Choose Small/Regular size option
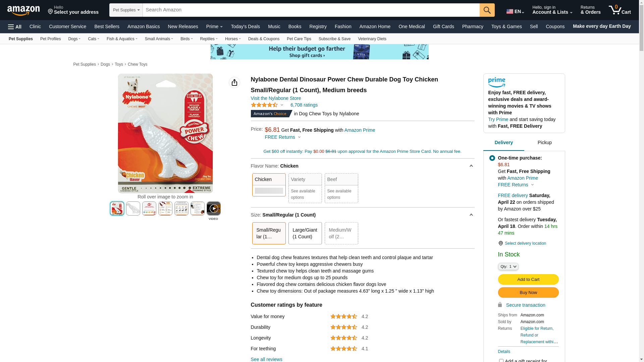This screenshot has width=644, height=362. click(x=269, y=233)
